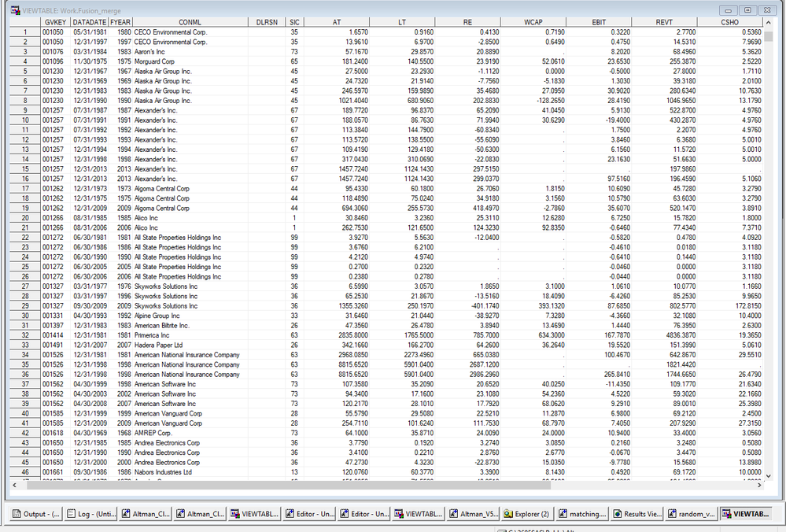This screenshot has width=786, height=532.
Task: Click the GVKEY cell 001661
Action: tap(55, 472)
